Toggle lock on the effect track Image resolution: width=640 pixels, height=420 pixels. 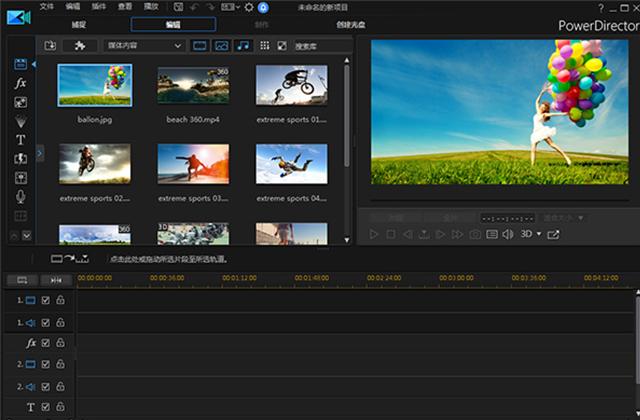pos(60,343)
